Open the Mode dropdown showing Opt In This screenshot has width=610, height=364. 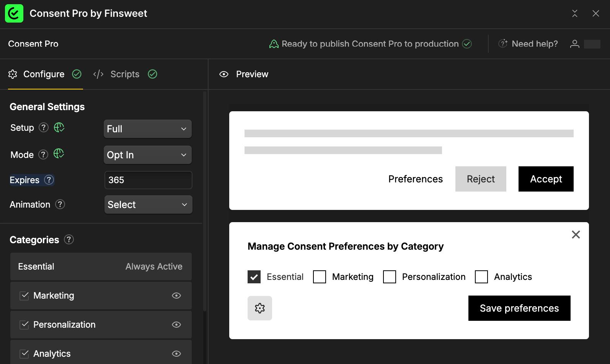(x=148, y=155)
